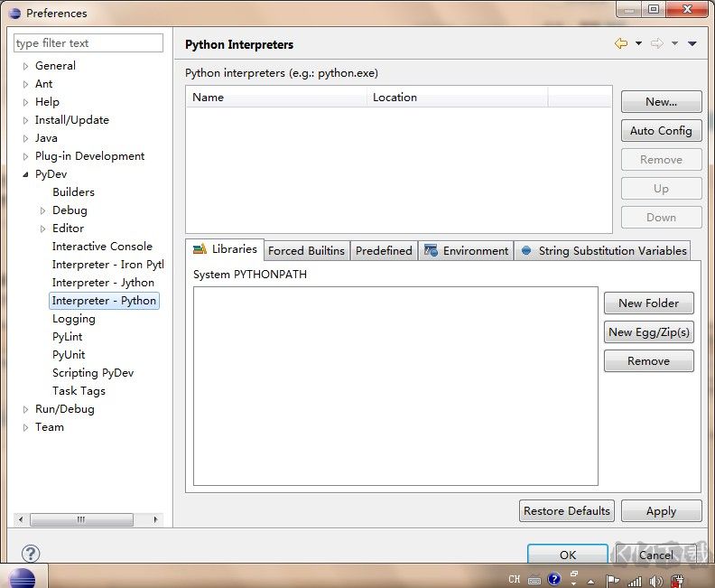The image size is (715, 588).
Task: Expand the Java preferences node
Action: pos(25,138)
